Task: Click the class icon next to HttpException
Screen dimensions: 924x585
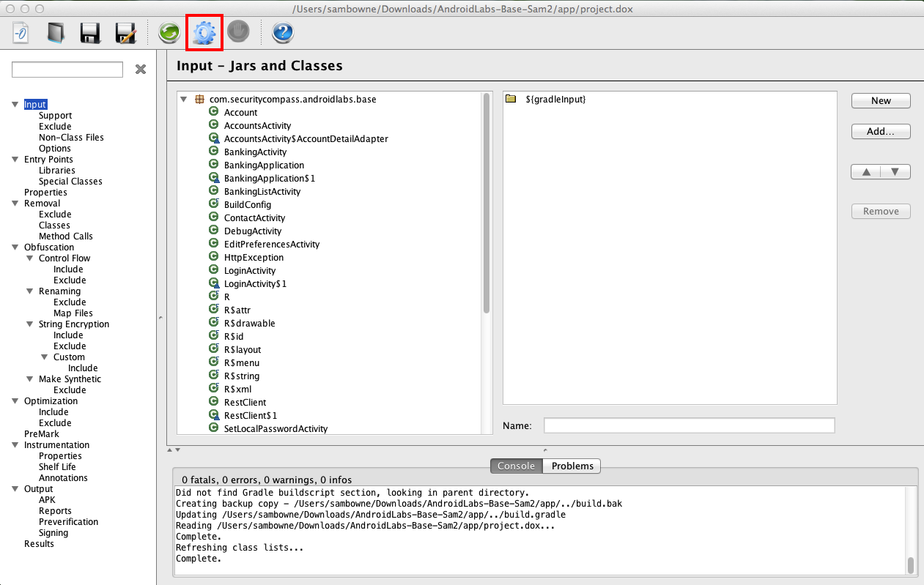Action: pyautogui.click(x=214, y=257)
